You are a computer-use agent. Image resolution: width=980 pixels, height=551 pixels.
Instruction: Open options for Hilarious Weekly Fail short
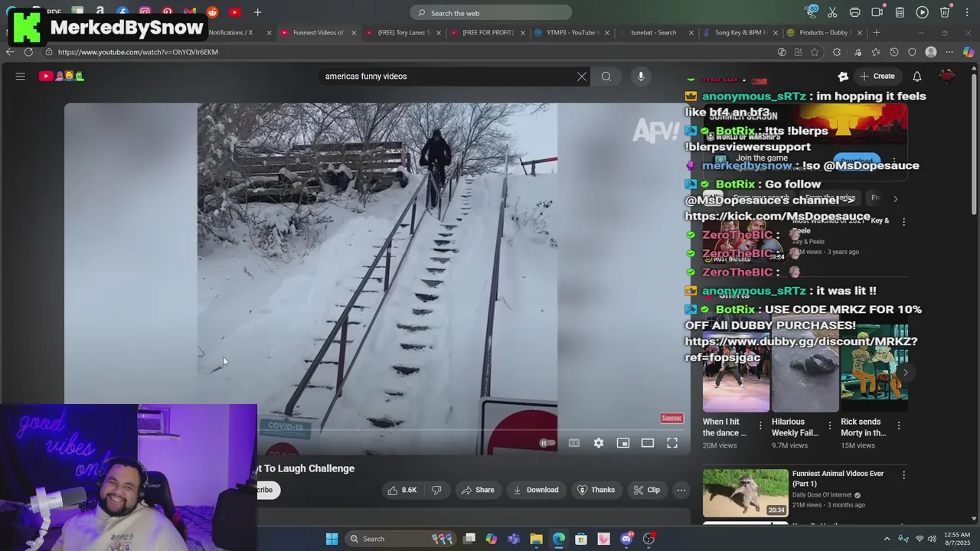click(x=829, y=425)
